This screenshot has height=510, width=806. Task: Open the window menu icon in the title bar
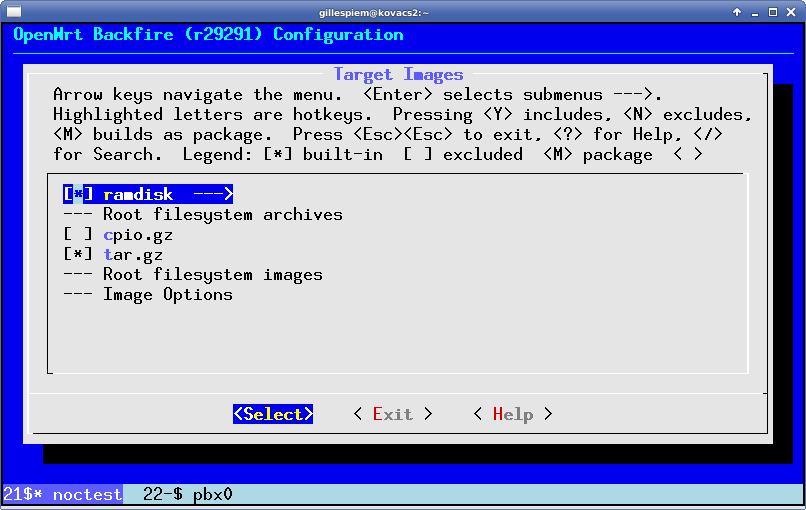coord(14,11)
